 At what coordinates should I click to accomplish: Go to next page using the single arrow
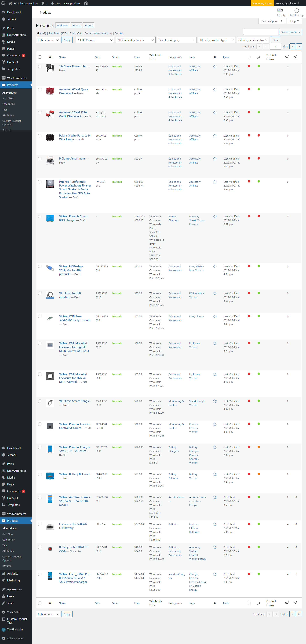click(292, 46)
